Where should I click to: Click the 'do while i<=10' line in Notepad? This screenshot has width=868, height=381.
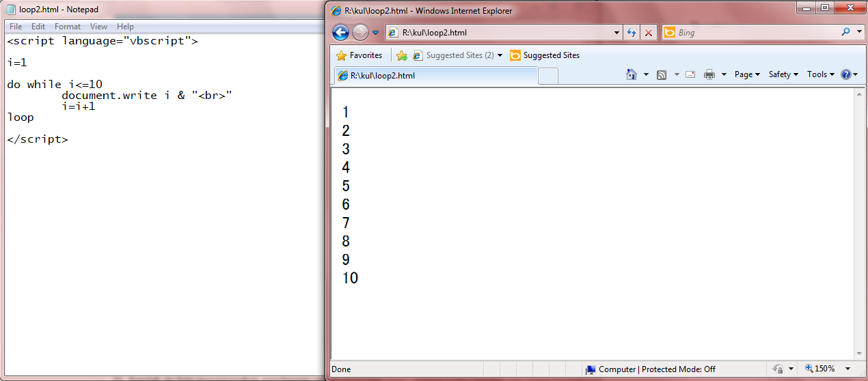click(55, 85)
